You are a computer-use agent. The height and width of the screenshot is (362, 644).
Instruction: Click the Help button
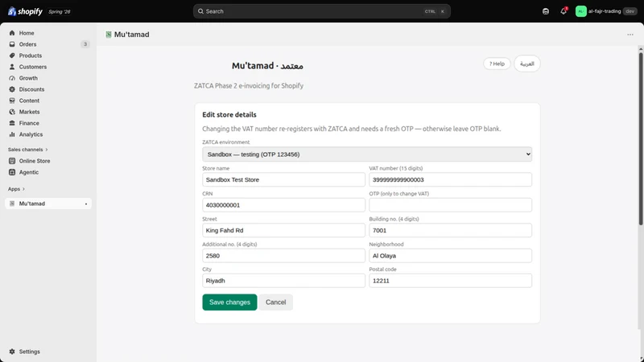497,64
